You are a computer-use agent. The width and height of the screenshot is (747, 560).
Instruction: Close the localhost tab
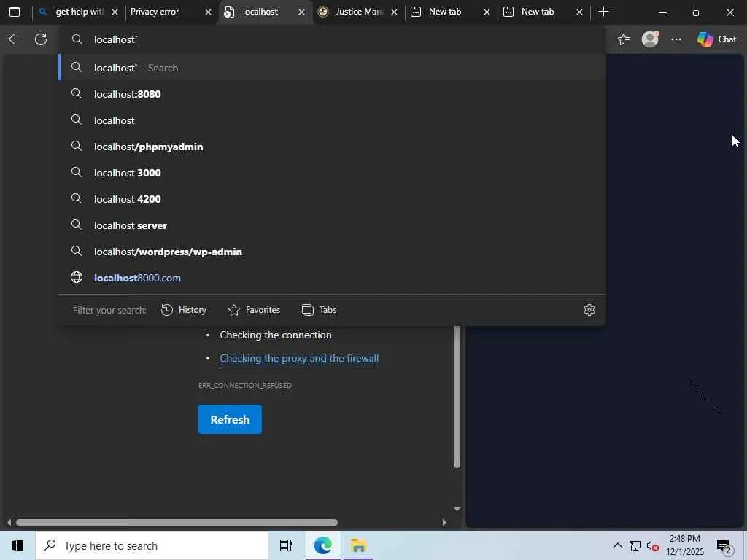click(x=301, y=12)
